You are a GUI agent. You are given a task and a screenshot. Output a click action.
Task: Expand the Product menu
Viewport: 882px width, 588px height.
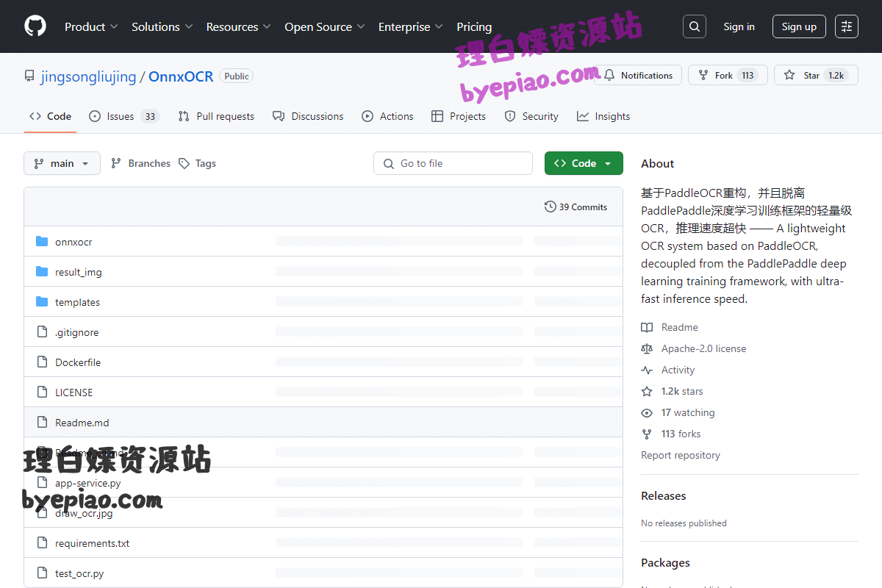click(x=91, y=26)
